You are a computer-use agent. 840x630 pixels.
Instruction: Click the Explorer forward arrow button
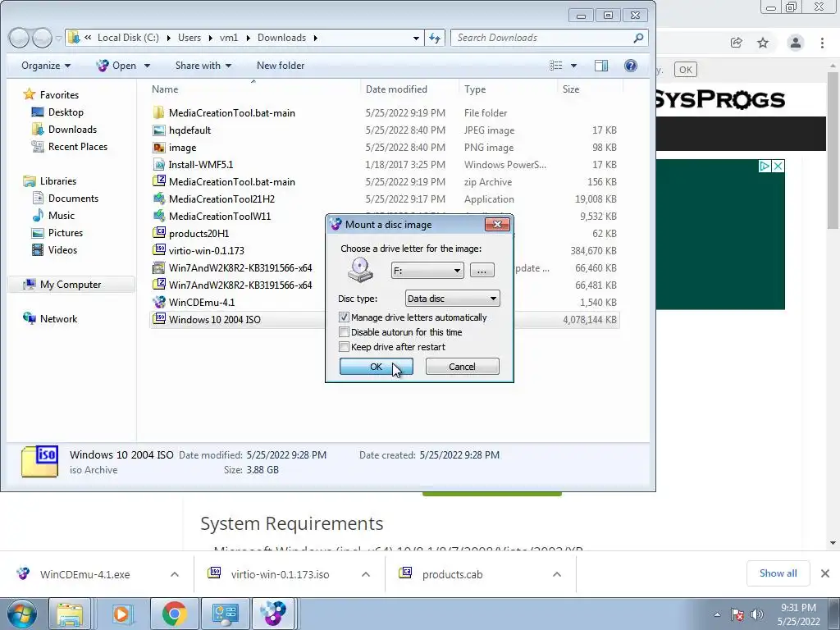tap(41, 38)
